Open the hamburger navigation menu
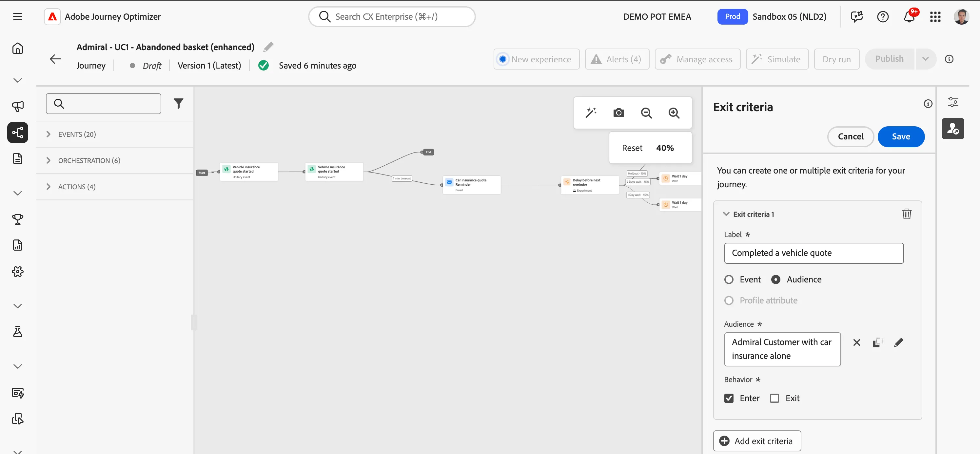The height and width of the screenshot is (454, 980). [x=17, y=17]
